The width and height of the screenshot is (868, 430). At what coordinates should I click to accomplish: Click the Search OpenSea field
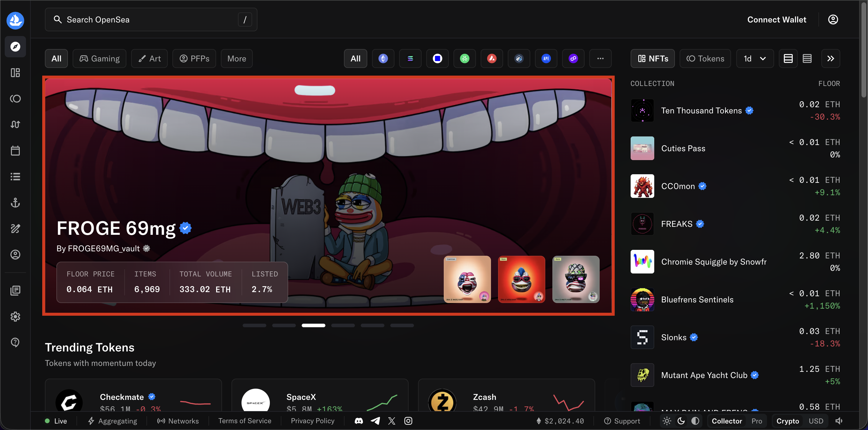151,19
